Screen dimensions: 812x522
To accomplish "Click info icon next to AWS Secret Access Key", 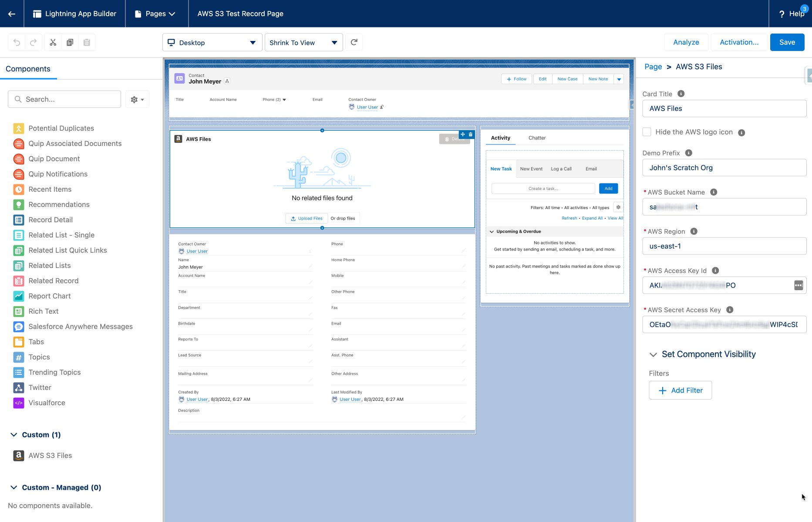I will [x=730, y=310].
